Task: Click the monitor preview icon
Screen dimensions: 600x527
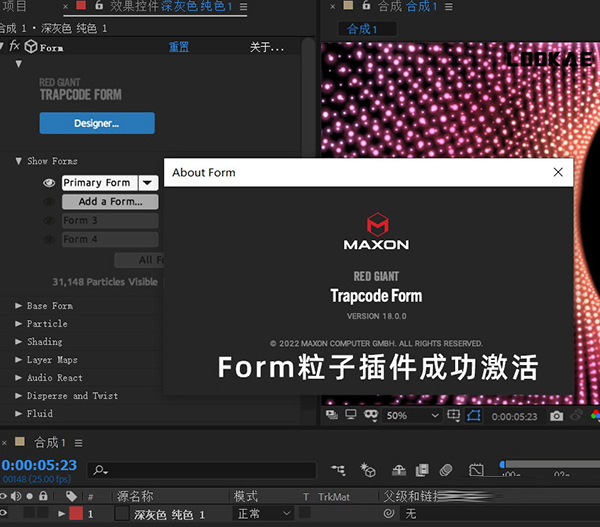Action: tap(351, 414)
